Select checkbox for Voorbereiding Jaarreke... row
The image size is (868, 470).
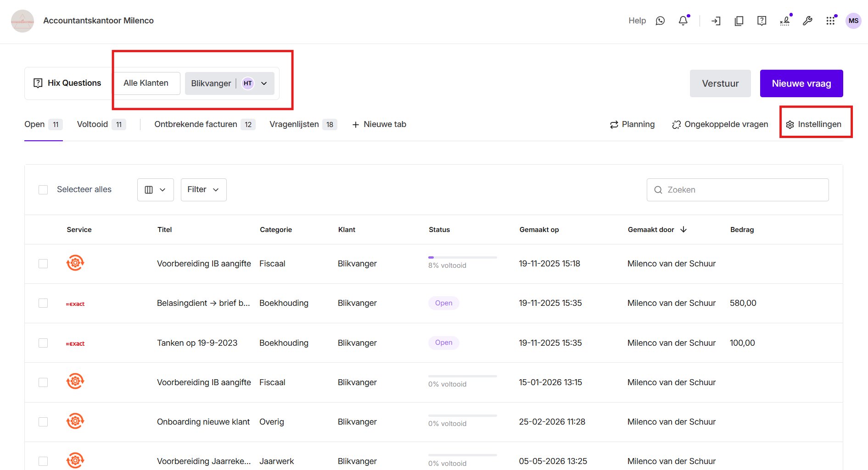coord(43,461)
